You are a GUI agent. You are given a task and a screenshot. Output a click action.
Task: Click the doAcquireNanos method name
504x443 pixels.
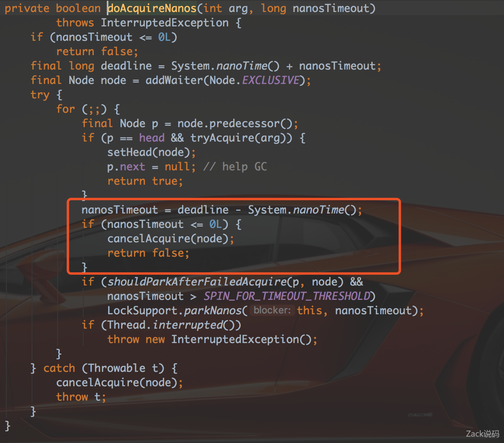pos(152,8)
